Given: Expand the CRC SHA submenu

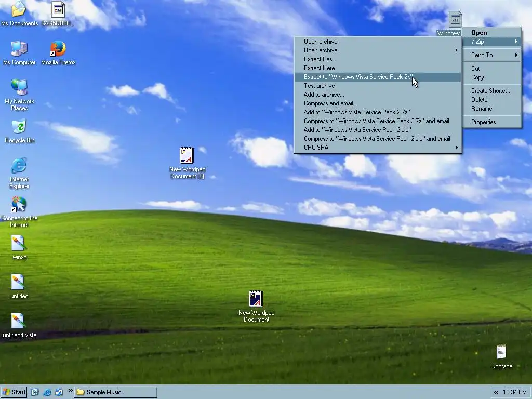Looking at the screenshot, I should pyautogui.click(x=378, y=147).
